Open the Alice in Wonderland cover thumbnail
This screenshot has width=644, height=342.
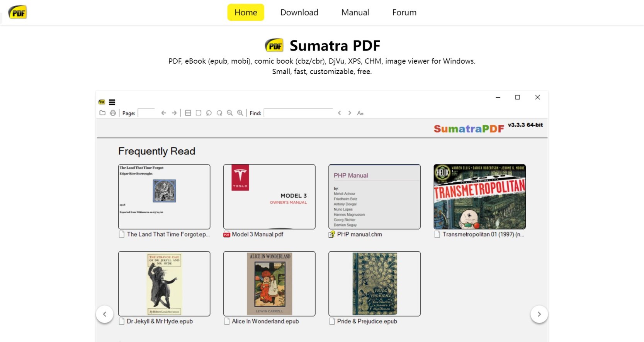point(269,284)
